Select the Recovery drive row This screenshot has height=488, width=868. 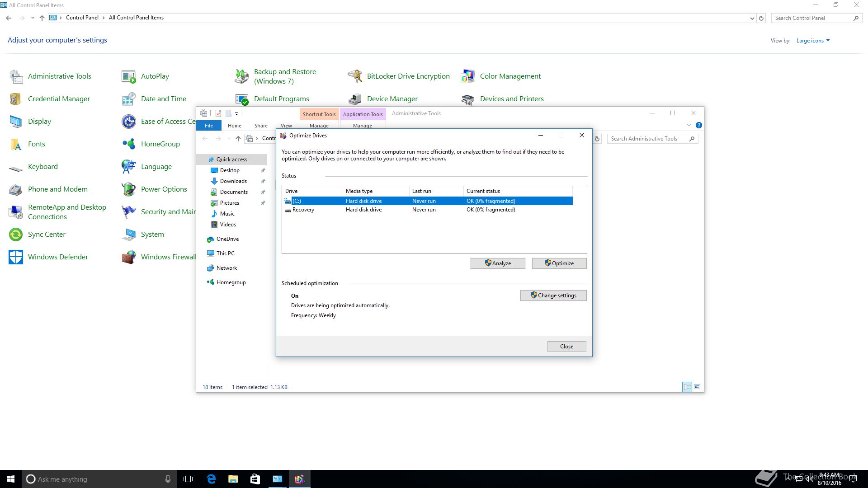(427, 210)
